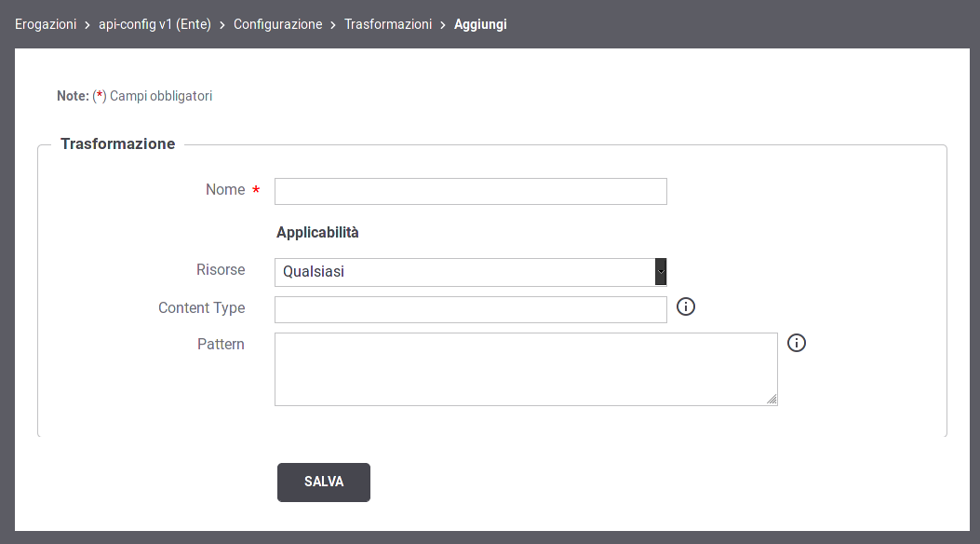Return to the Trasformazioni breadcrumb

[388, 24]
